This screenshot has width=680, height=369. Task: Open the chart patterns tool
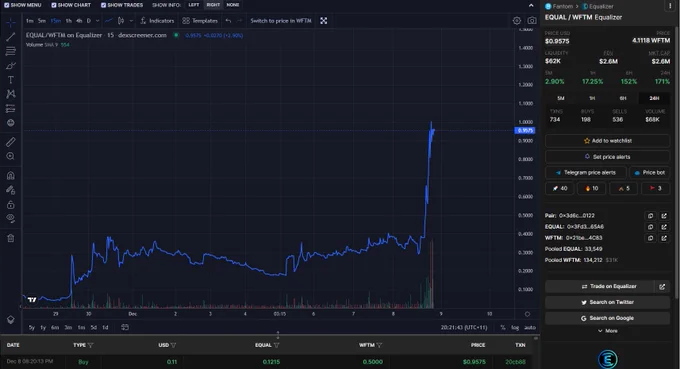tap(10, 94)
